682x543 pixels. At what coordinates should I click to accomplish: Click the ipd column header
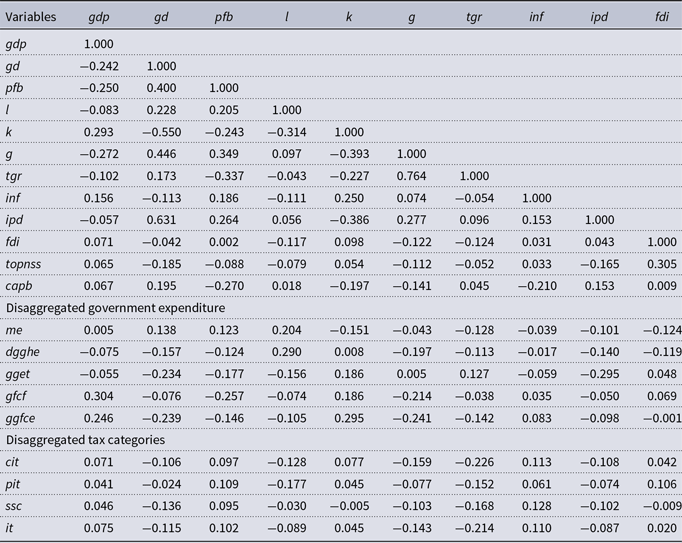pyautogui.click(x=599, y=17)
